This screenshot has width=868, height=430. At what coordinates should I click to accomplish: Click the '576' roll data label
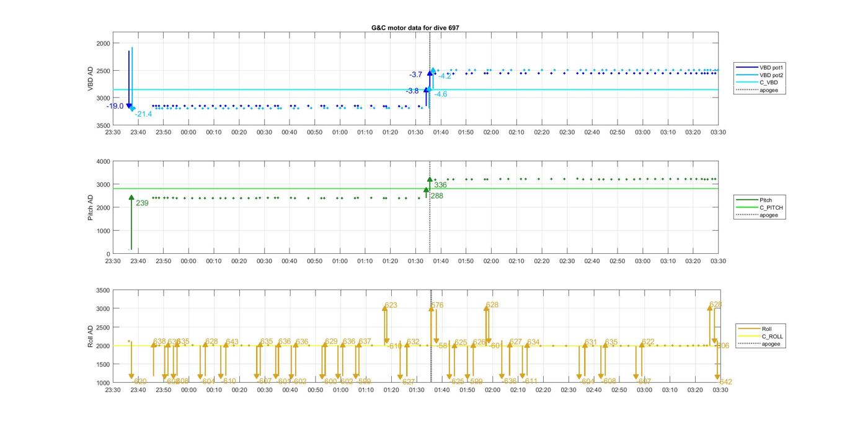[x=437, y=305]
